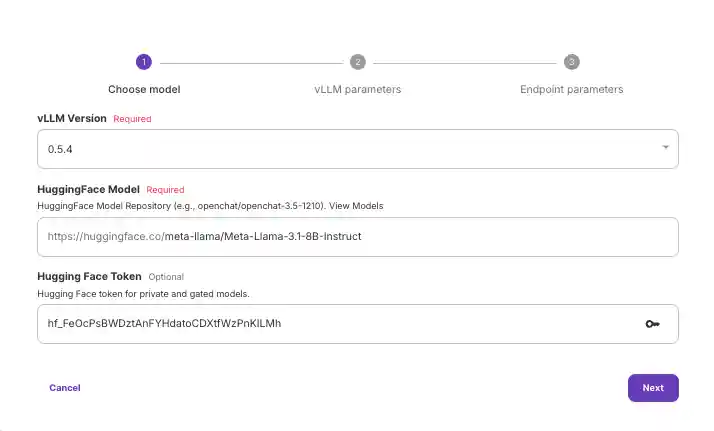The image size is (714, 431).
Task: Click the key icon in token field
Action: click(652, 324)
